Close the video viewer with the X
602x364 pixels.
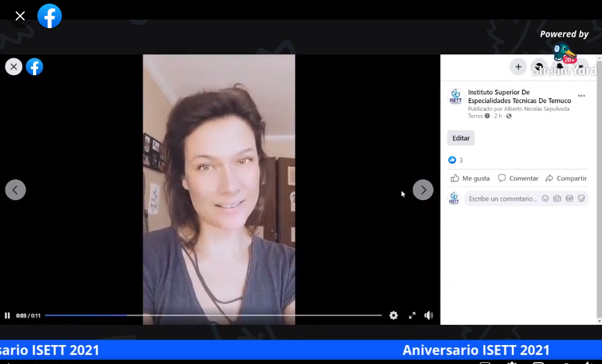(x=13, y=67)
